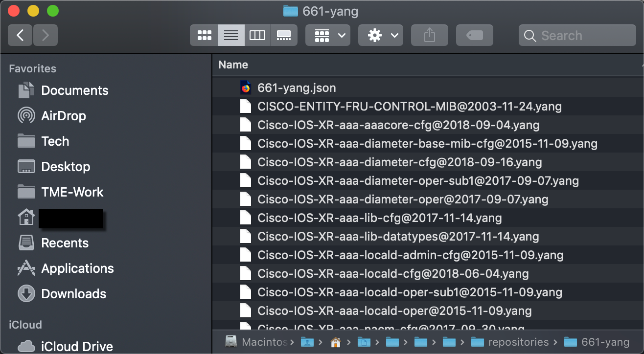Switch to column view
The height and width of the screenshot is (354, 644).
[257, 35]
